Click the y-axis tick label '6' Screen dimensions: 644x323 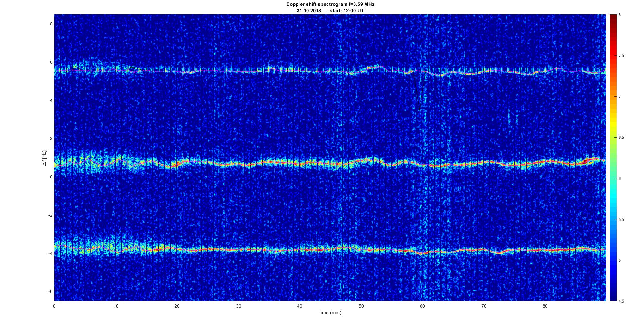click(51, 62)
